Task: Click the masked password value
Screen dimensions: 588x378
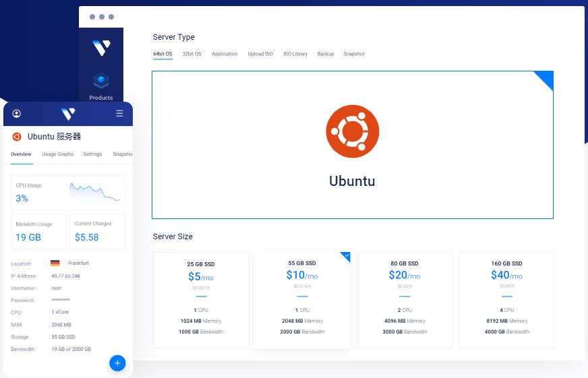Action: (x=61, y=300)
